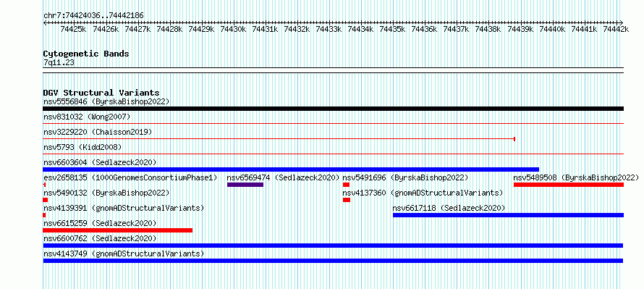Click the 74425k ruler tick label
Screen dimensions: 644x289
click(73, 29)
